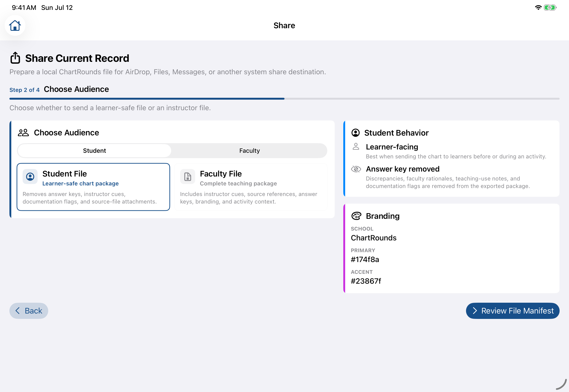This screenshot has width=569, height=392.
Task: Select the Student File option card
Action: 93,187
